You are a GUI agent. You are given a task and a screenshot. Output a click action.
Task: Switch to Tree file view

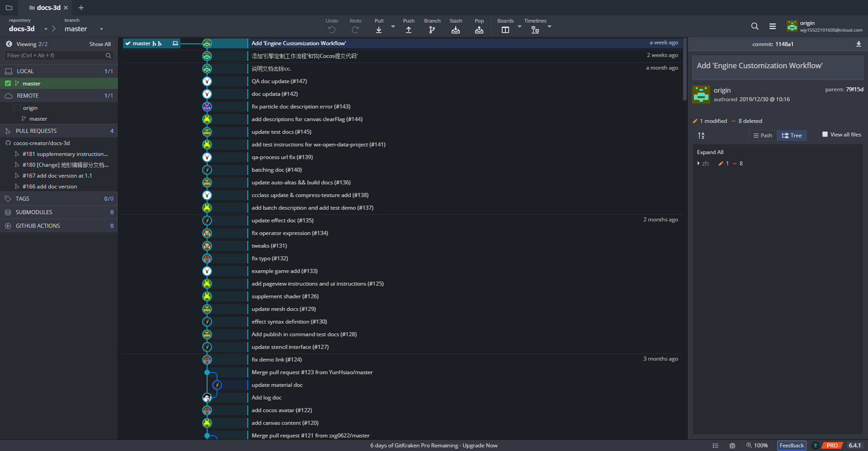[x=792, y=136]
